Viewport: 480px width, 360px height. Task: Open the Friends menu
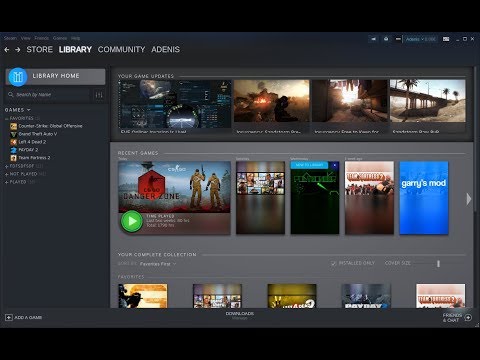[x=42, y=38]
